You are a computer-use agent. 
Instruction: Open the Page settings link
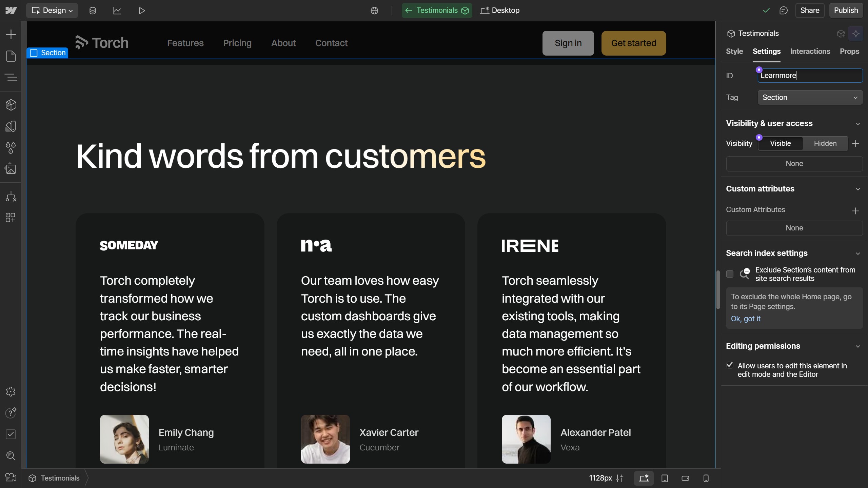771,307
